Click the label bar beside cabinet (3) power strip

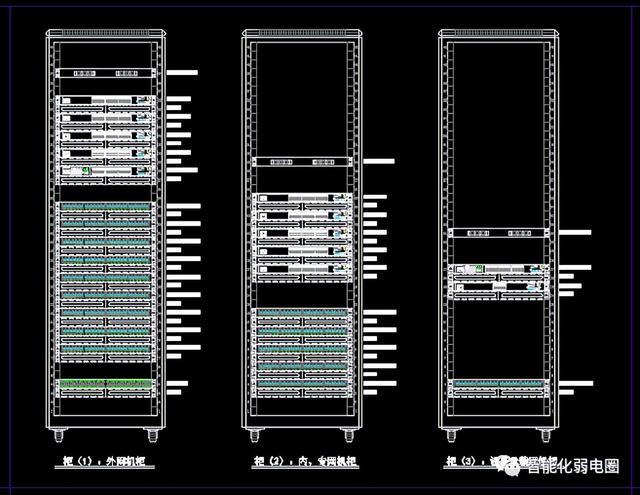tap(575, 232)
